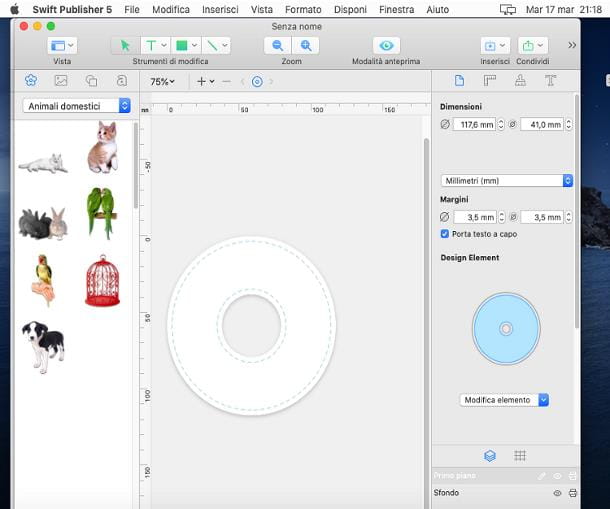Viewport: 610px width, 509px height.
Task: Show the grid icon panel
Action: tap(520, 455)
